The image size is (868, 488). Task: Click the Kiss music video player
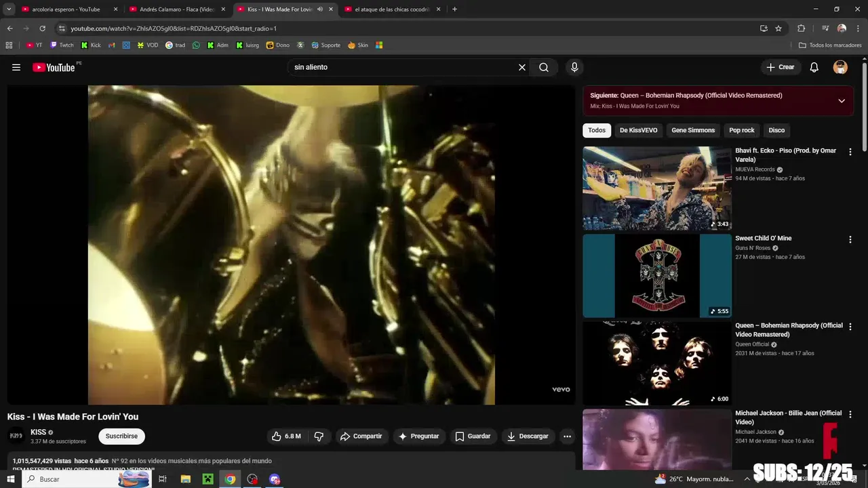(x=291, y=245)
